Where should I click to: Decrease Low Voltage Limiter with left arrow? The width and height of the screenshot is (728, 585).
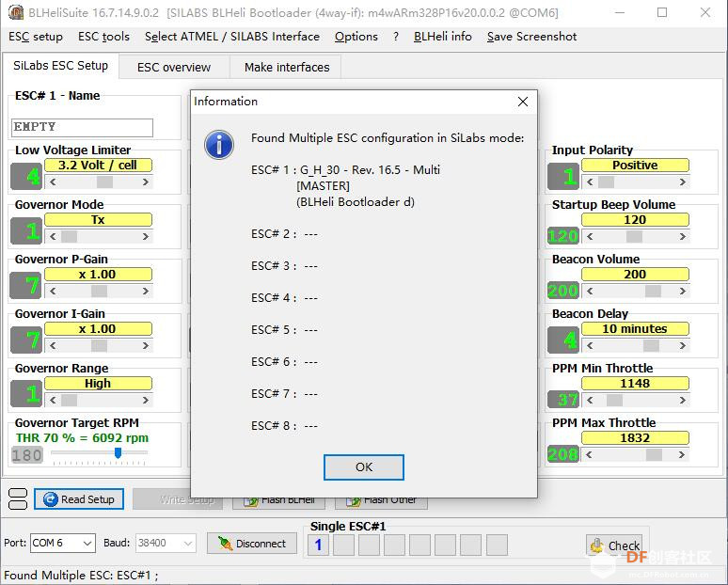[53, 182]
